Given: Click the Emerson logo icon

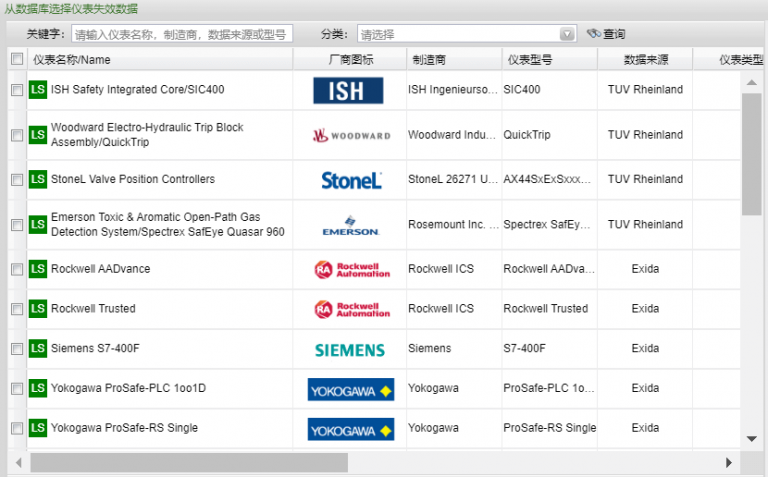Looking at the screenshot, I should (350, 225).
